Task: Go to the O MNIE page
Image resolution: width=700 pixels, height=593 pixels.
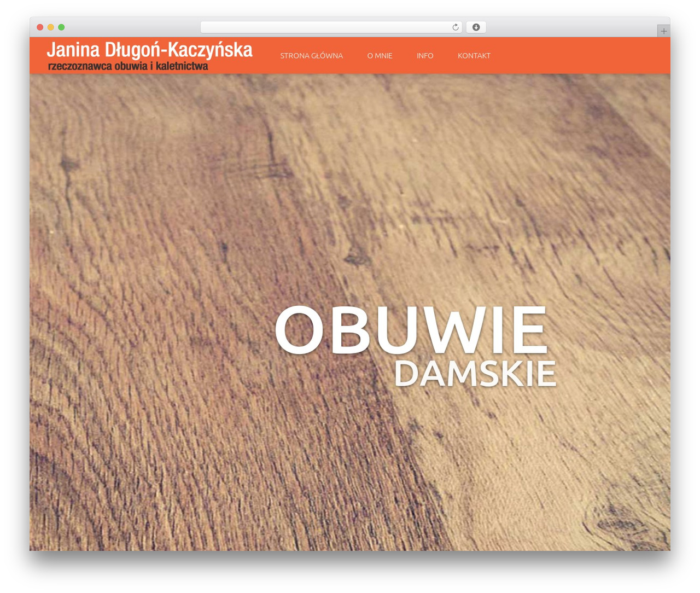Action: 380,56
